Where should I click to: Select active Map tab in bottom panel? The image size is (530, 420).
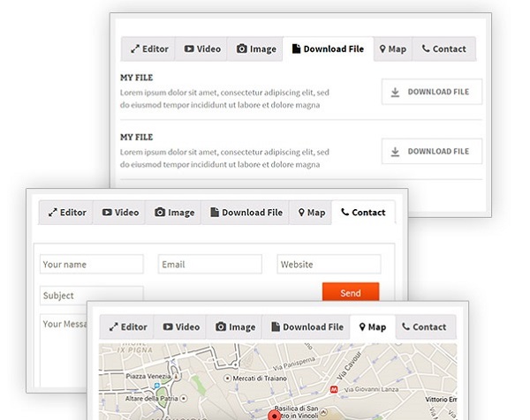tap(373, 327)
